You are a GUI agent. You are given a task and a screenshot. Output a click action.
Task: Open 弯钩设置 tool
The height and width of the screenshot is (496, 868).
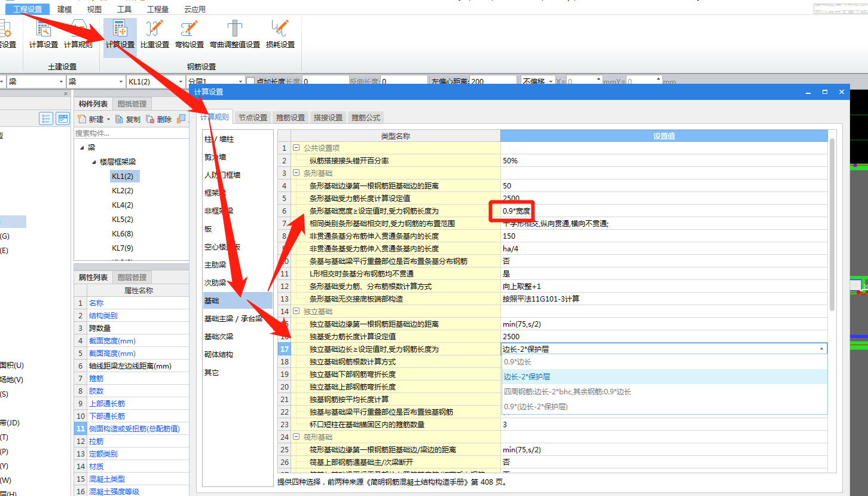190,34
